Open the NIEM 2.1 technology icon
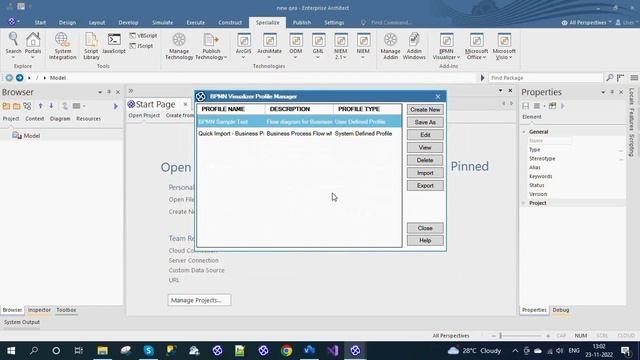640x360 pixels. [340, 46]
